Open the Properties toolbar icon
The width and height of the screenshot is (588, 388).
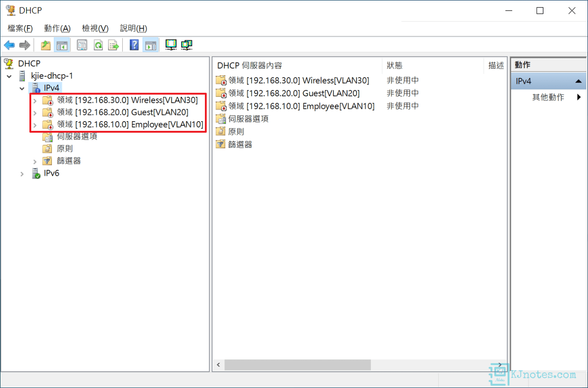point(82,45)
